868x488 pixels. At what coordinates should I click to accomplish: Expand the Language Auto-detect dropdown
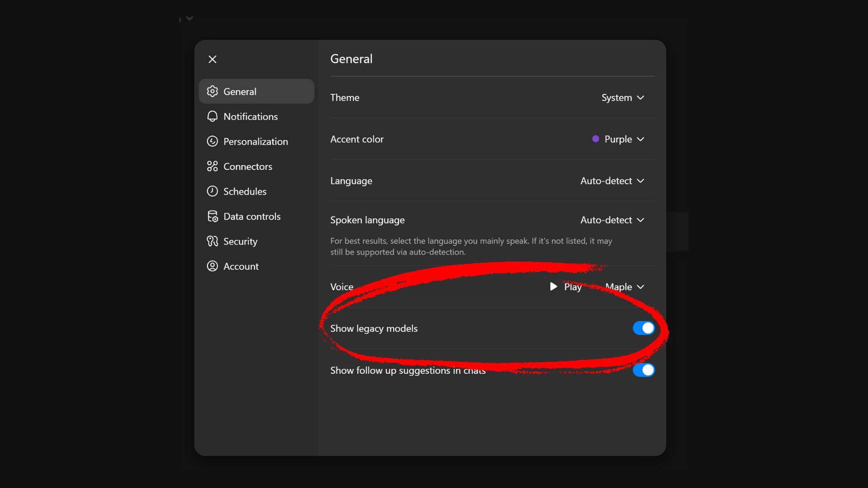point(612,181)
